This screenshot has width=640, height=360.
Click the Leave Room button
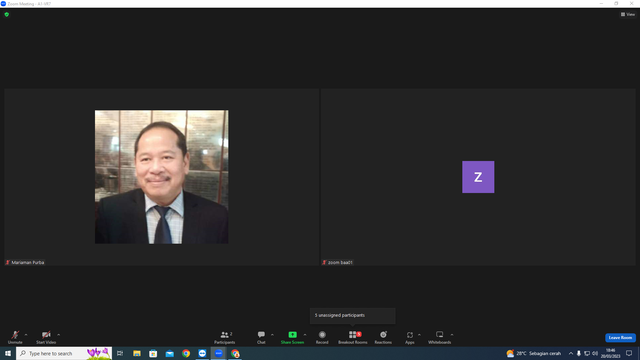coord(620,338)
